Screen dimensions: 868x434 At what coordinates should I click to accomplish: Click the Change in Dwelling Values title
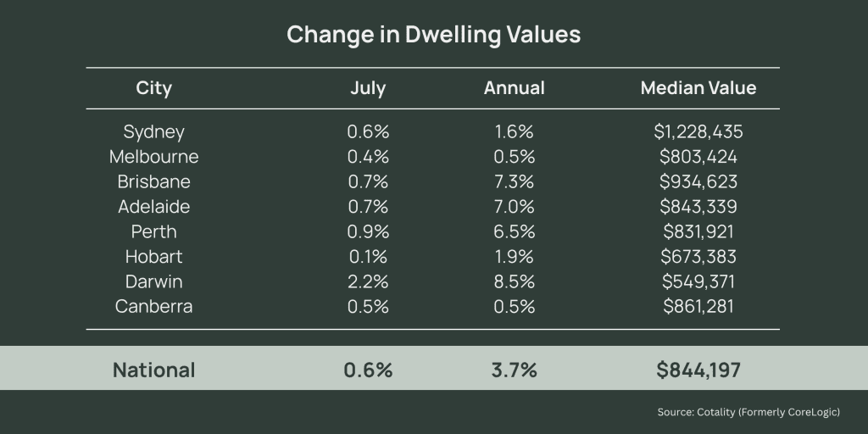[433, 35]
